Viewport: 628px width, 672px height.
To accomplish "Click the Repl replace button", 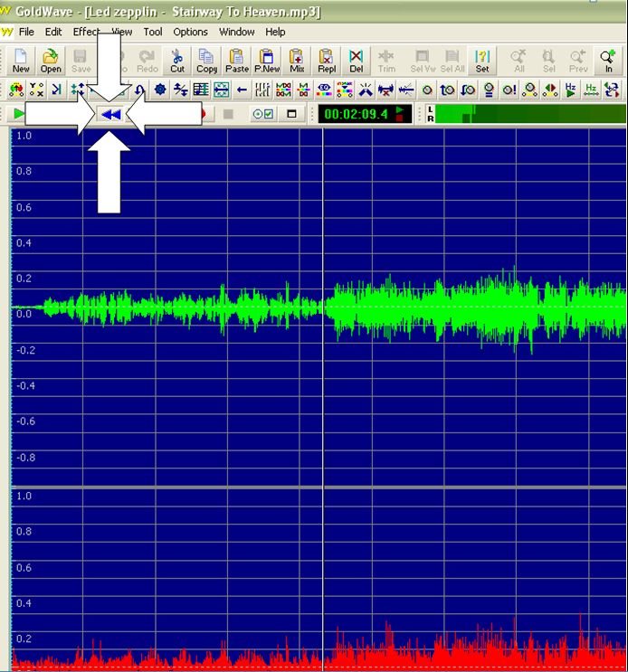I will (327, 61).
